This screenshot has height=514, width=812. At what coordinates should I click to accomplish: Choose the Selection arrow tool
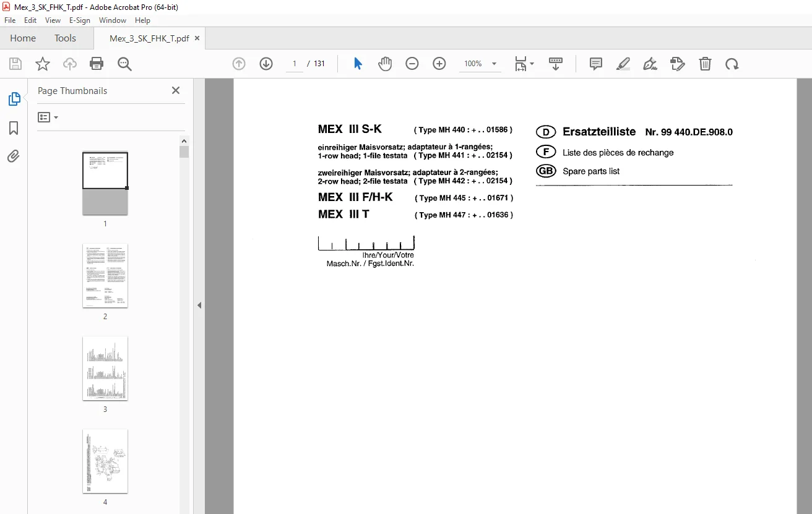(358, 64)
